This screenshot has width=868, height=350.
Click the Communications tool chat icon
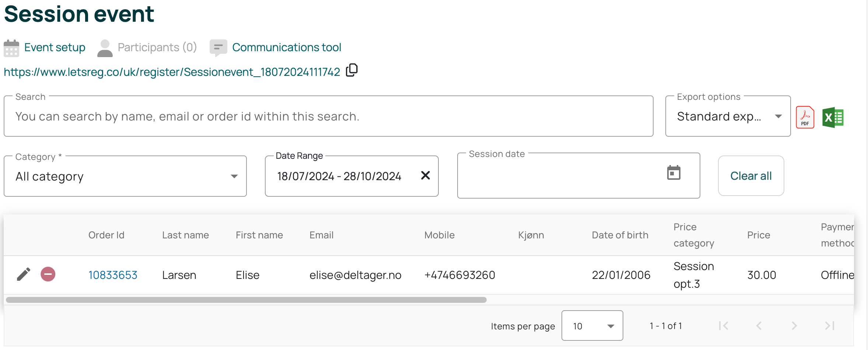(x=218, y=48)
